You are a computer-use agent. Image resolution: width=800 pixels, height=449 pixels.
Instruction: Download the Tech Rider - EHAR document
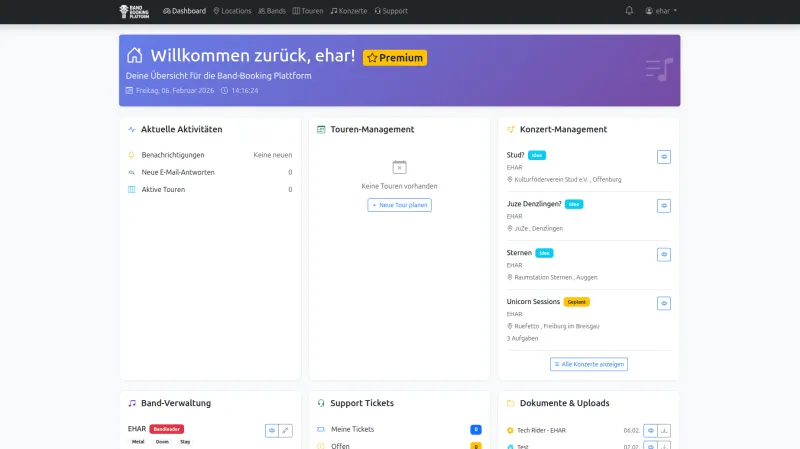pos(664,430)
